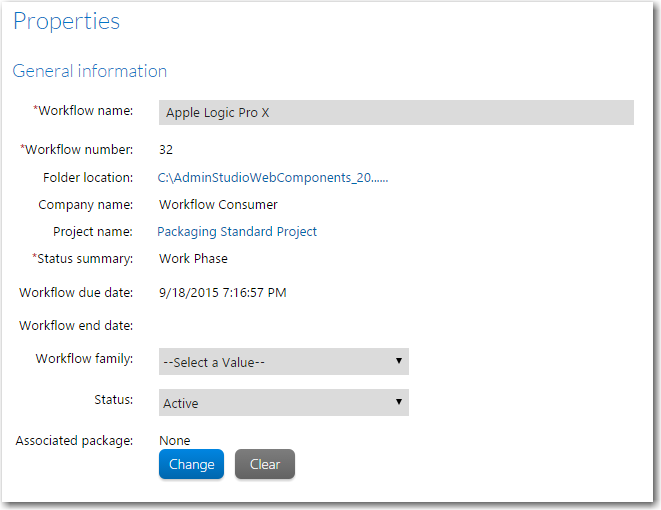Select the Workflow Consumer company name text
661x510 pixels.
[218, 204]
